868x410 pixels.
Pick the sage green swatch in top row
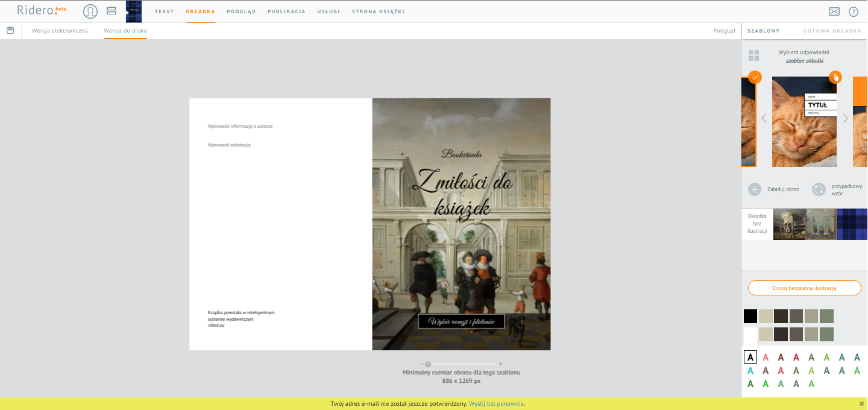(826, 317)
